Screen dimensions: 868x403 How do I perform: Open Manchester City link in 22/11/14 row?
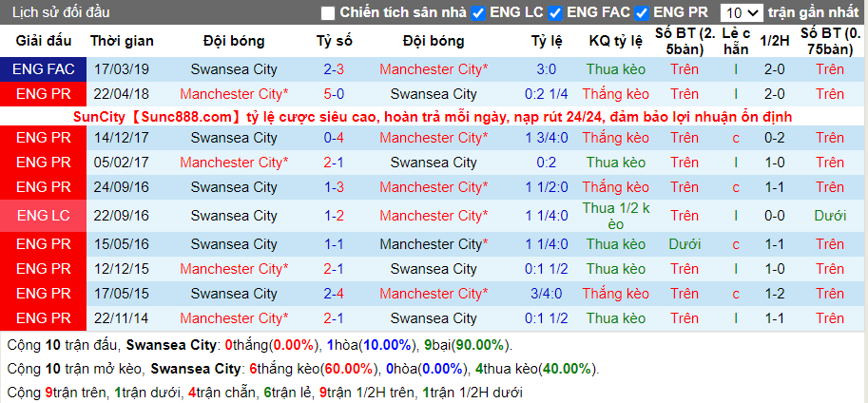[234, 318]
